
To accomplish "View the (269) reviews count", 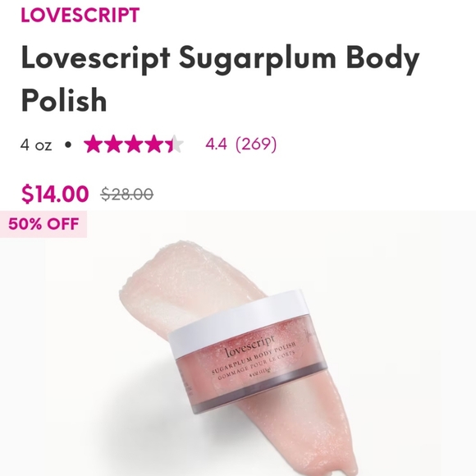I will click(256, 144).
